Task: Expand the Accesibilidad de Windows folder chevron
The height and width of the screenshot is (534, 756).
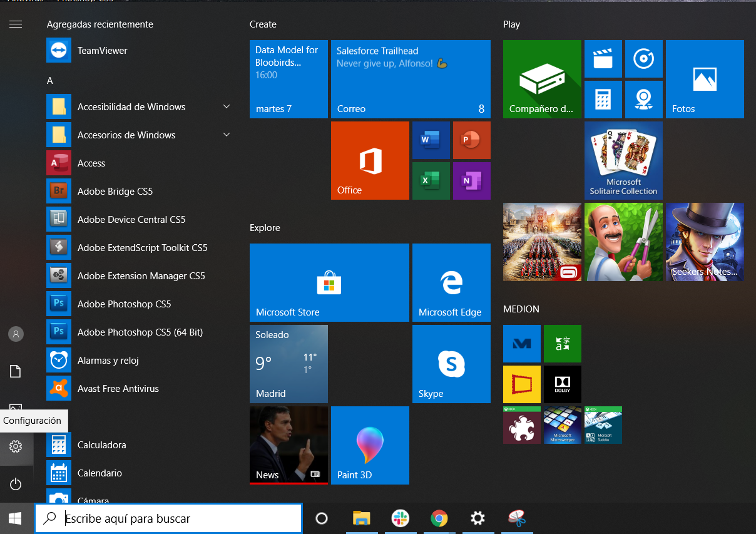Action: click(227, 107)
